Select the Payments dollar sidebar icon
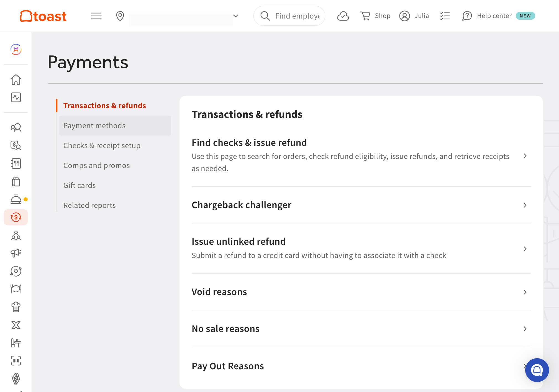Viewport: 559px width, 392px height. point(16,217)
